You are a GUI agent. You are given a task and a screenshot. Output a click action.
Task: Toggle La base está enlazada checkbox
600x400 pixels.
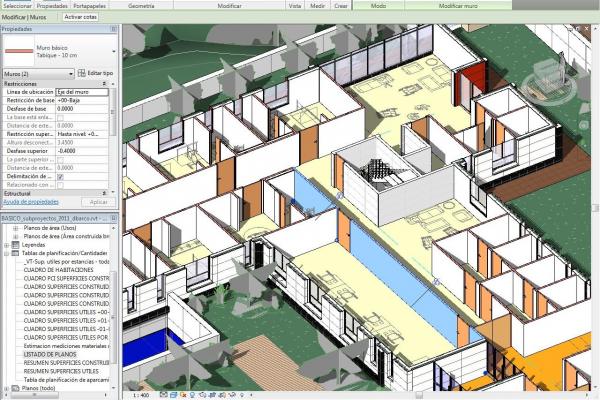pos(60,116)
